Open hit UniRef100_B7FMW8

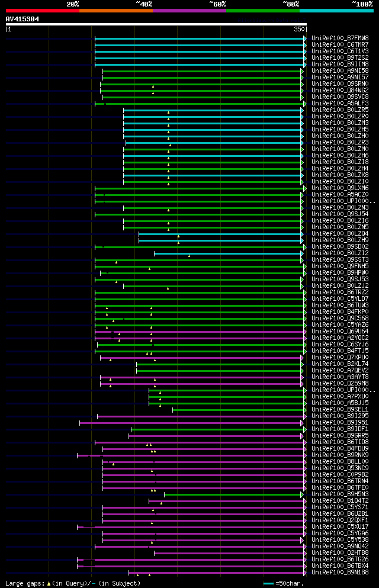(x=340, y=38)
